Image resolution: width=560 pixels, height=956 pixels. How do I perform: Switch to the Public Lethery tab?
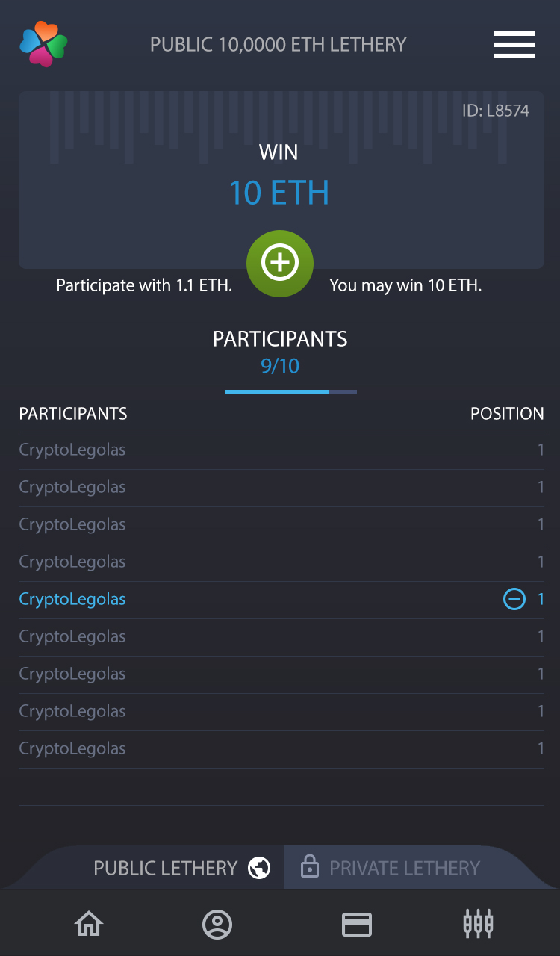[x=165, y=868]
